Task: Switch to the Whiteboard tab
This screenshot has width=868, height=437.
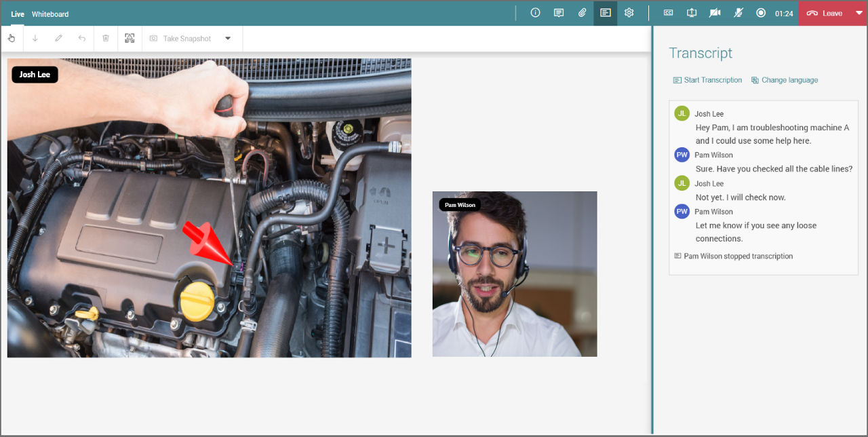Action: [50, 14]
